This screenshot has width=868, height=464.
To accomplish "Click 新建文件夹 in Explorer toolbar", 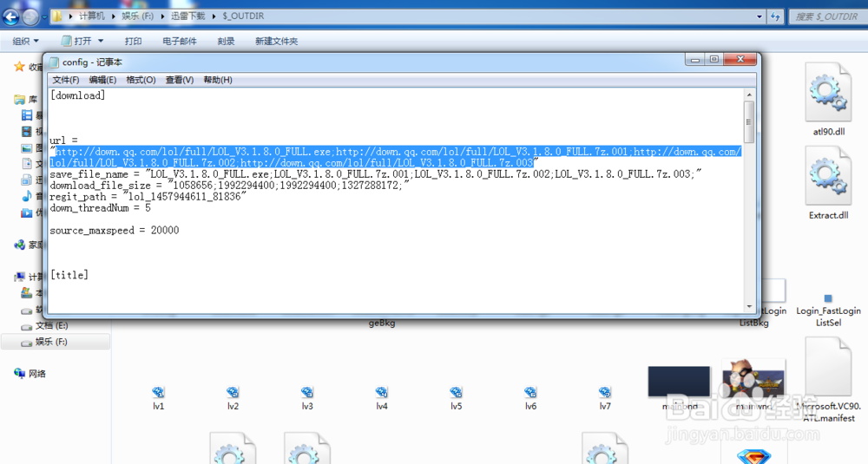I will point(276,41).
